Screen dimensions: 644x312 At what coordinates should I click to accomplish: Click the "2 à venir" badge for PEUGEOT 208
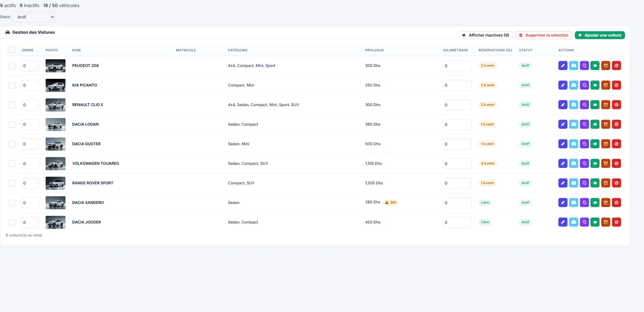pyautogui.click(x=487, y=66)
